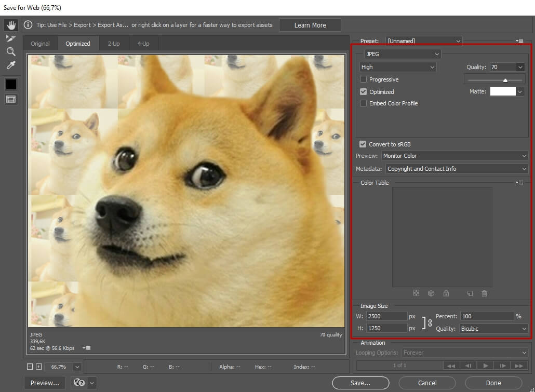This screenshot has height=392, width=535.
Task: Click the browser preview globe icon
Action: coord(79,383)
